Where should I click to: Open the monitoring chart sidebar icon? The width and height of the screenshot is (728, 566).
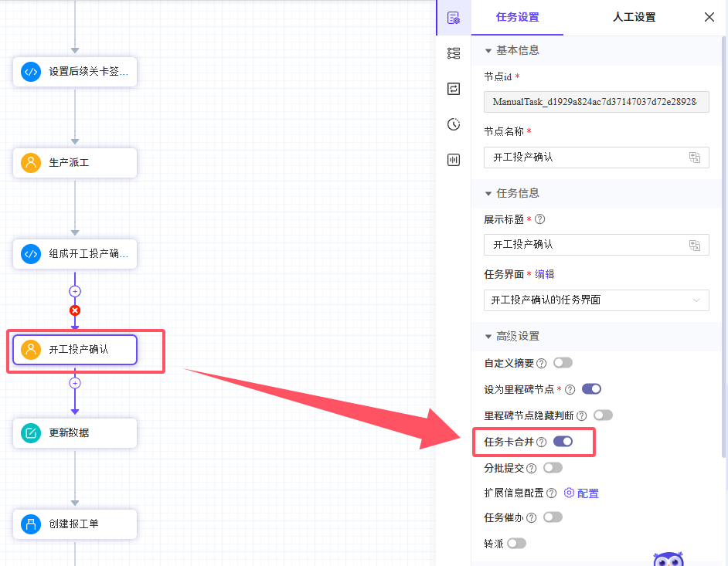point(454,160)
